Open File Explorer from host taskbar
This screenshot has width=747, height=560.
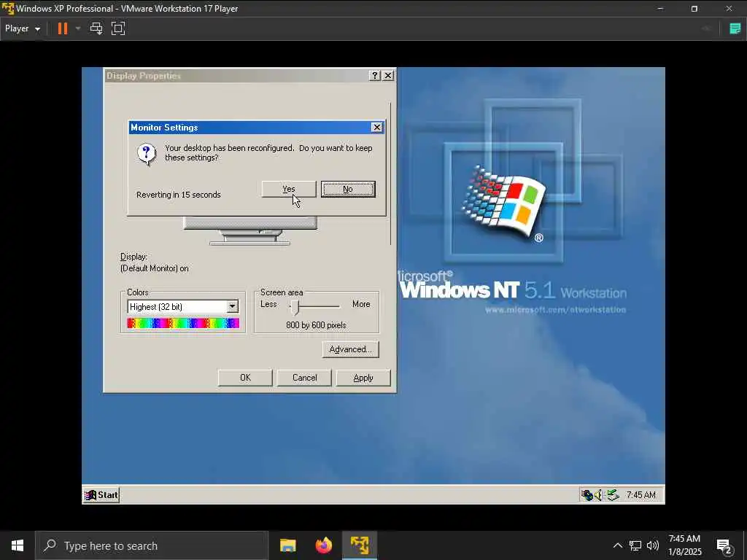tap(287, 545)
